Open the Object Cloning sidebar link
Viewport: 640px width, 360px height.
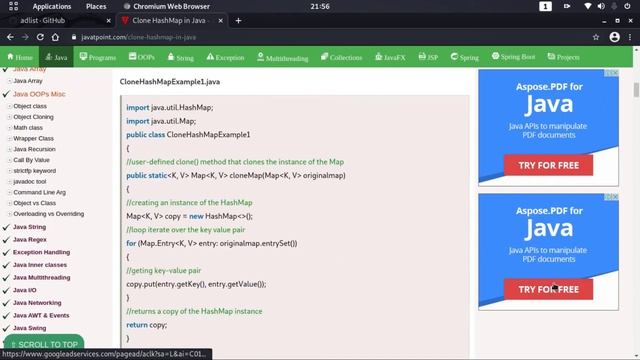pos(33,117)
